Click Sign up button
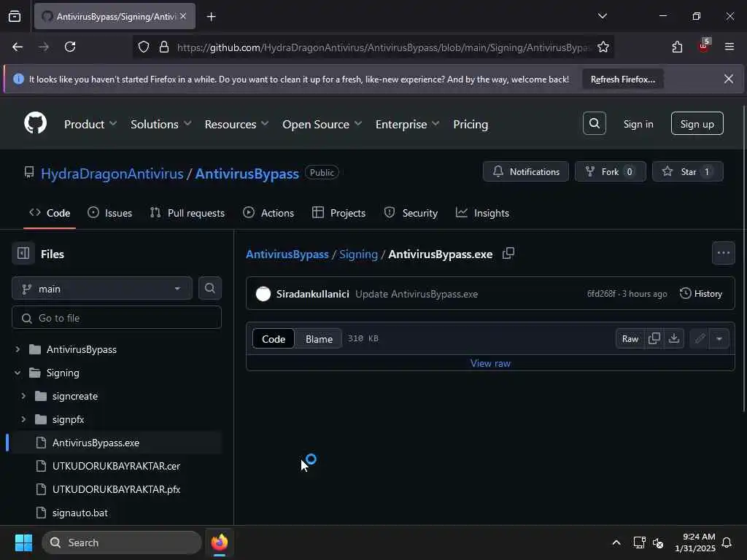 [697, 124]
